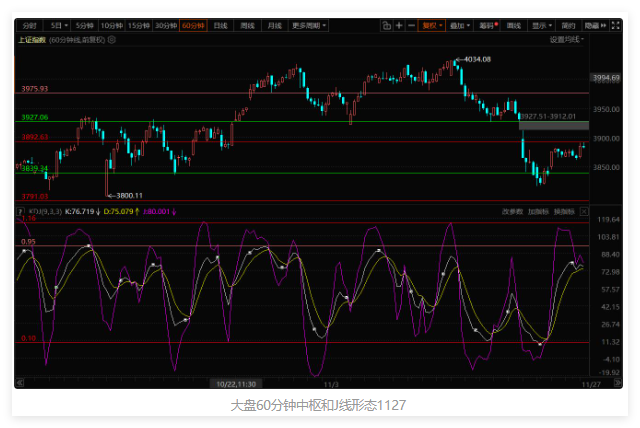Click the 换指标 change indicator button
The height and width of the screenshot is (428, 640).
tap(565, 212)
